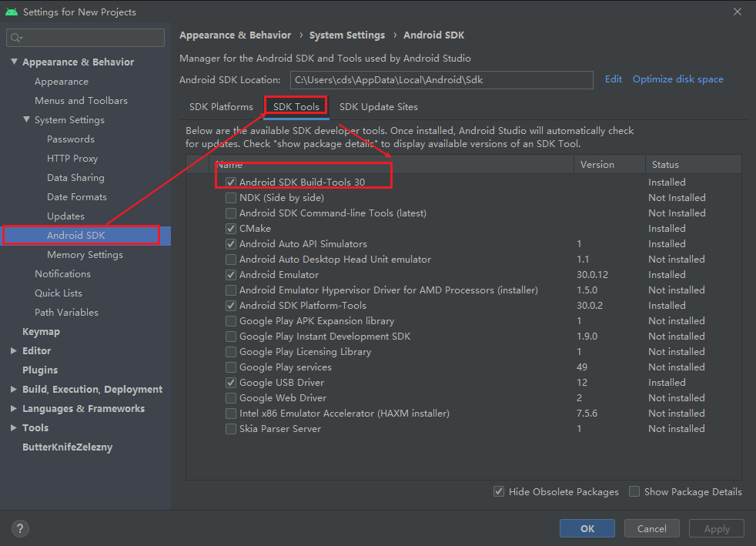Click Android Emulator version 30.0.12 cell
The height and width of the screenshot is (546, 756).
click(592, 275)
